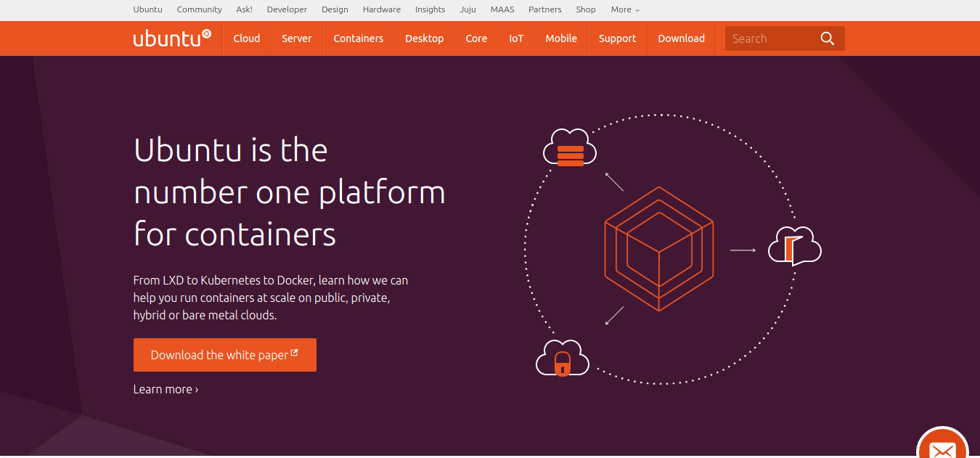Click external link icon on white paper button
The height and width of the screenshot is (458, 980).
pyautogui.click(x=294, y=353)
